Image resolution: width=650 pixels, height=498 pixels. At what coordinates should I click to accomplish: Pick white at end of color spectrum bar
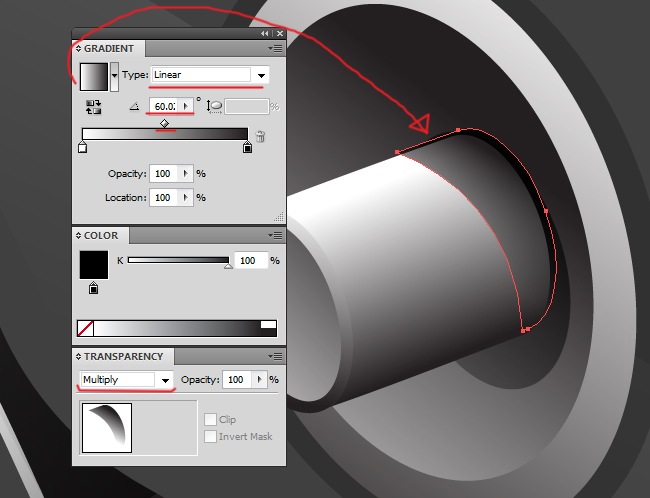269,325
